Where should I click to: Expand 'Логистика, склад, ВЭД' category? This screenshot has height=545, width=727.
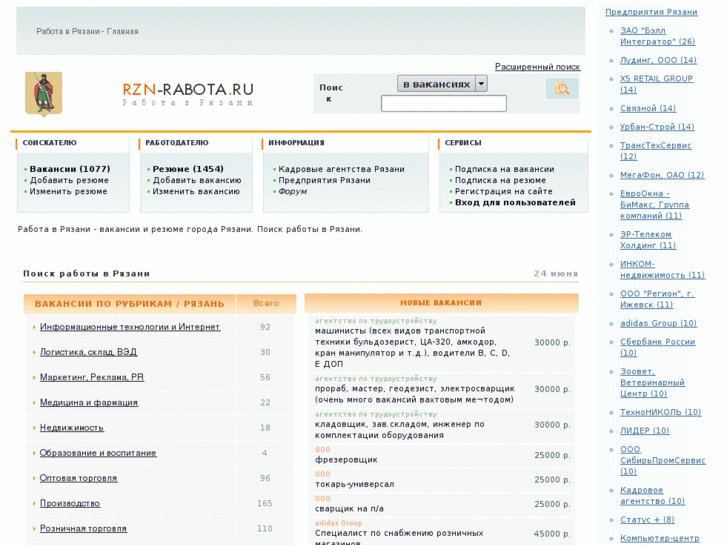88,352
